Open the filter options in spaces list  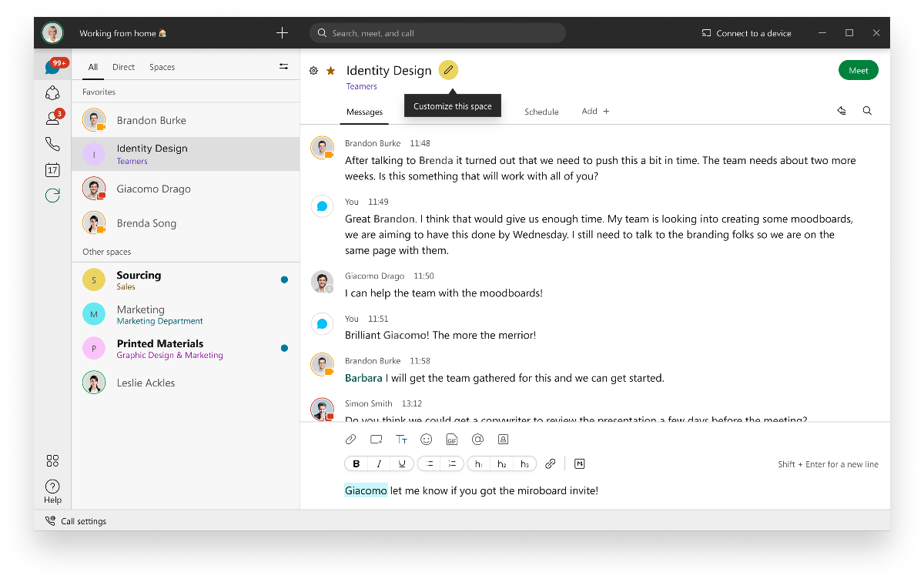click(283, 67)
